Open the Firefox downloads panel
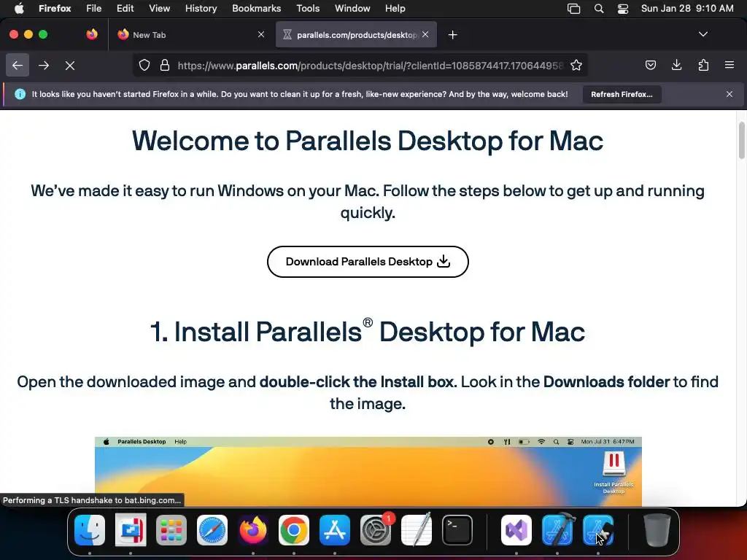The width and height of the screenshot is (747, 560). [x=676, y=65]
